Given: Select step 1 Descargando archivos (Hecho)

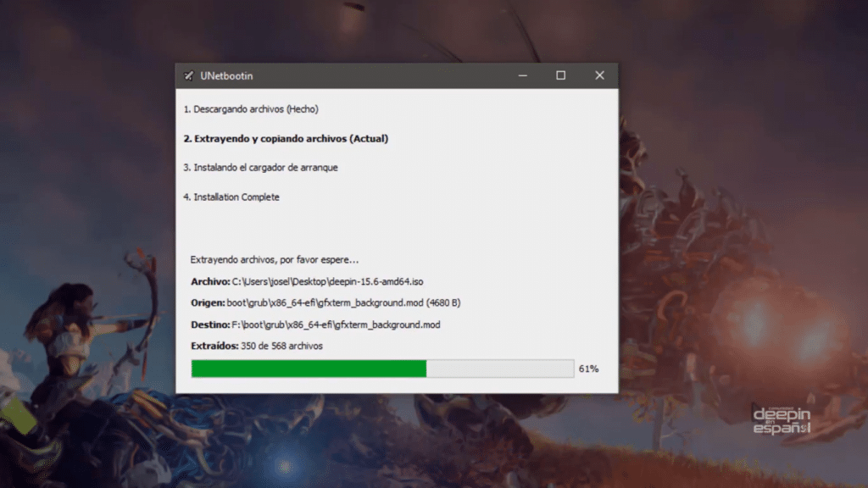Looking at the screenshot, I should 251,109.
